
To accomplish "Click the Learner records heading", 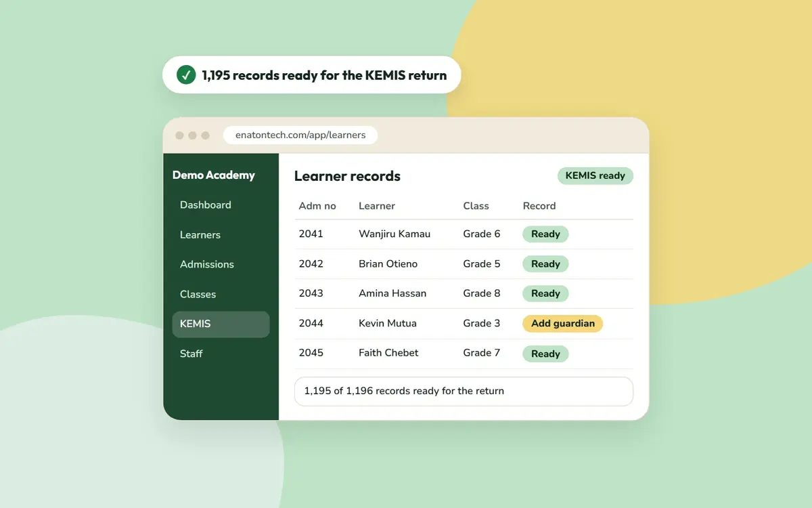I will click(x=347, y=176).
